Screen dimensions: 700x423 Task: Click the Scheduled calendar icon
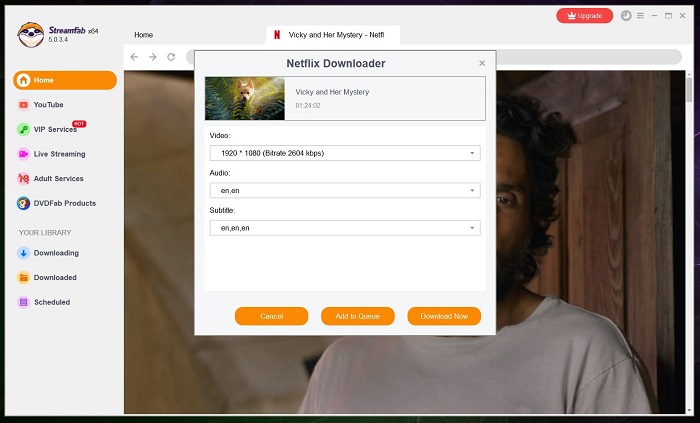pyautogui.click(x=23, y=302)
